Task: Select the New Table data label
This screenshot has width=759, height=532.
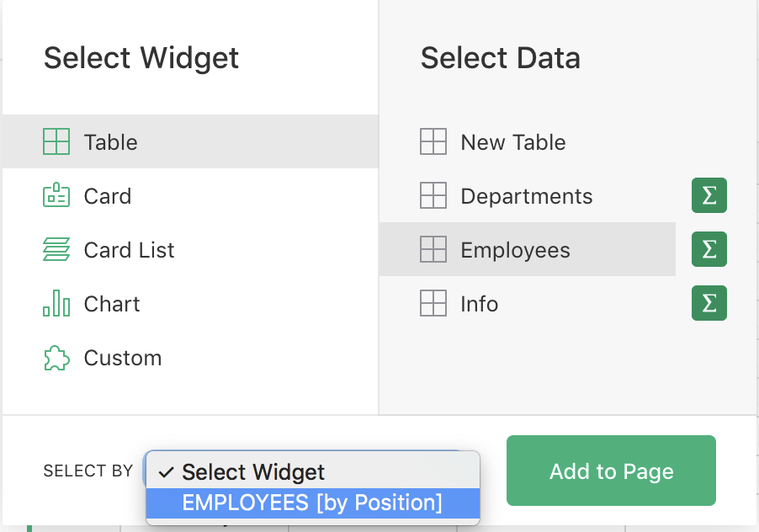Action: tap(513, 142)
